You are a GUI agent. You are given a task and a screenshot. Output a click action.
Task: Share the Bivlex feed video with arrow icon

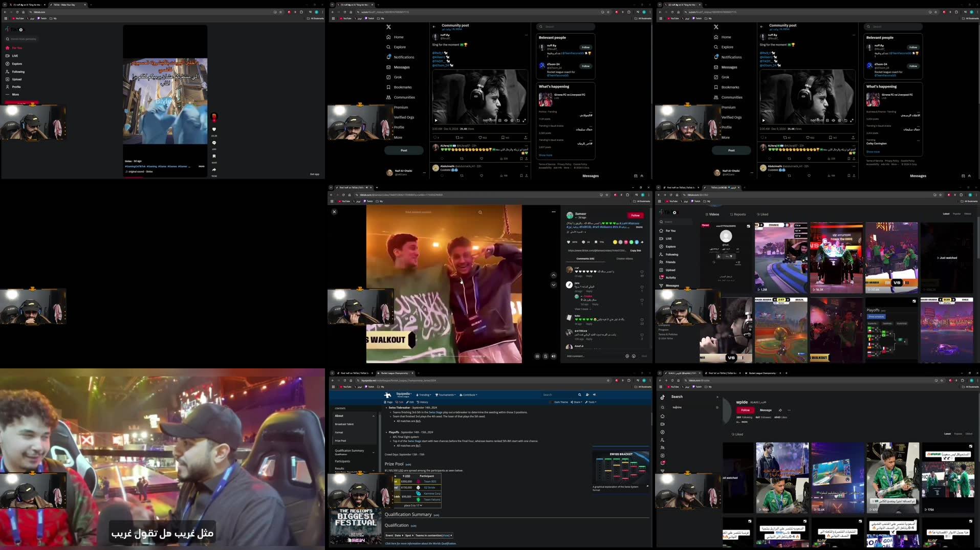214,169
